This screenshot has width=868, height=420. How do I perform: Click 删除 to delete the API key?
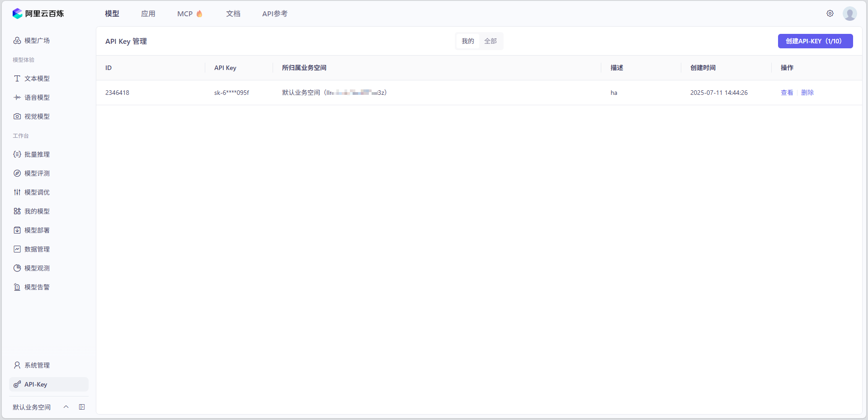click(x=808, y=93)
